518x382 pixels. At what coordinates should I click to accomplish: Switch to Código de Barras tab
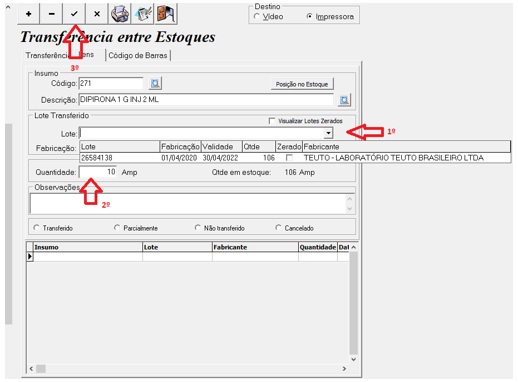138,55
